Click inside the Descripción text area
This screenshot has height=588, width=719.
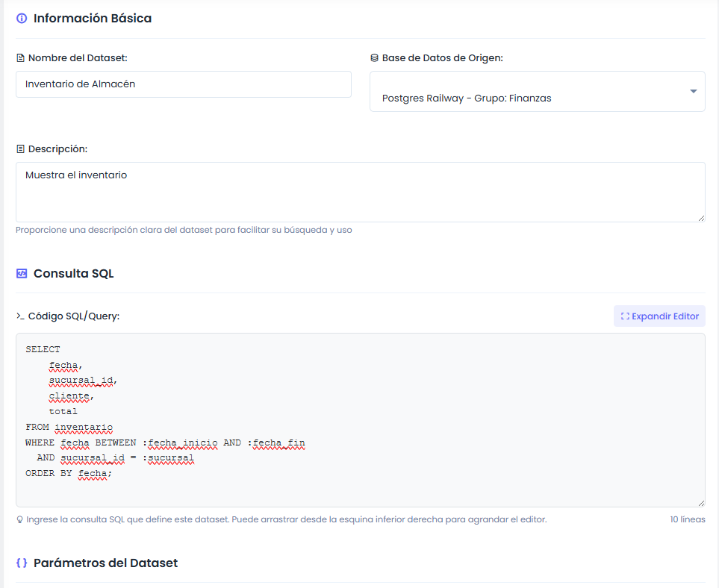point(358,190)
